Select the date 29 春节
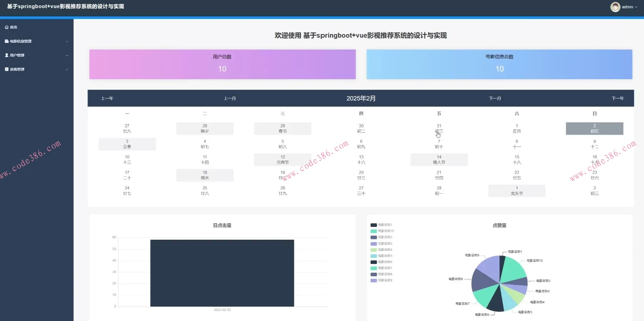 [283, 128]
